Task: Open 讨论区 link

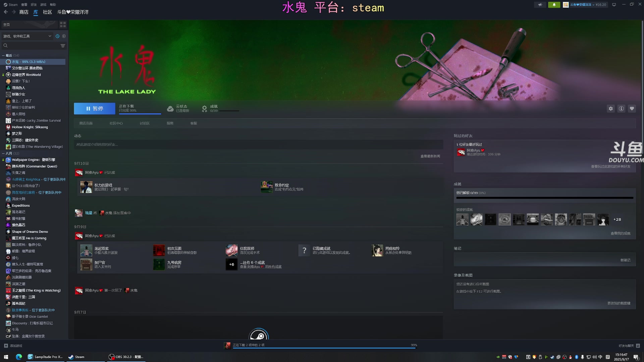Action: pos(145,123)
